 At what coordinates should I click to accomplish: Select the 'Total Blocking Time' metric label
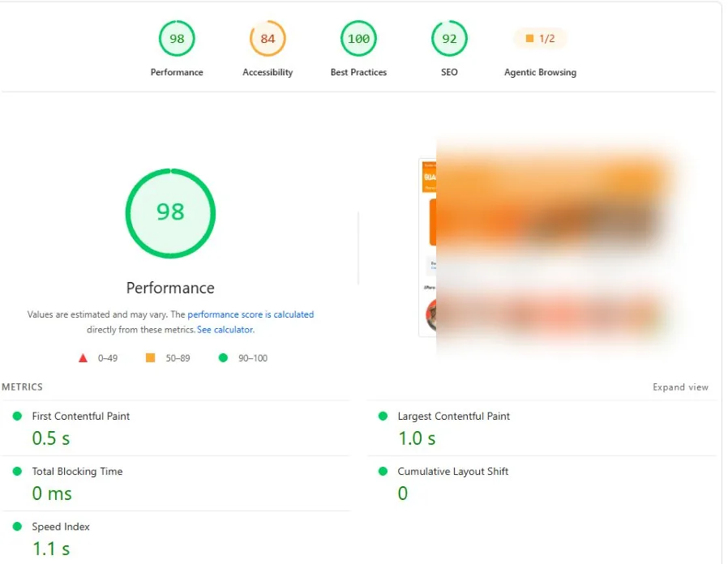tap(77, 471)
